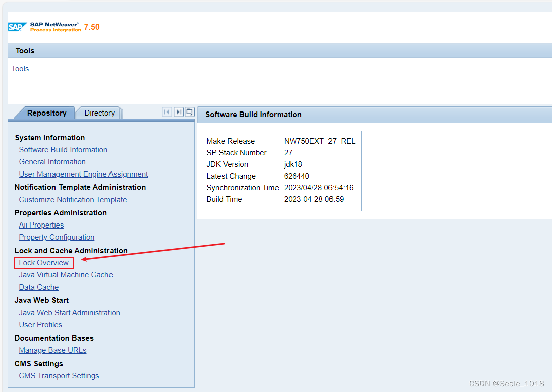This screenshot has height=392, width=552.
Task: Open Customize Notification Template link
Action: point(73,200)
